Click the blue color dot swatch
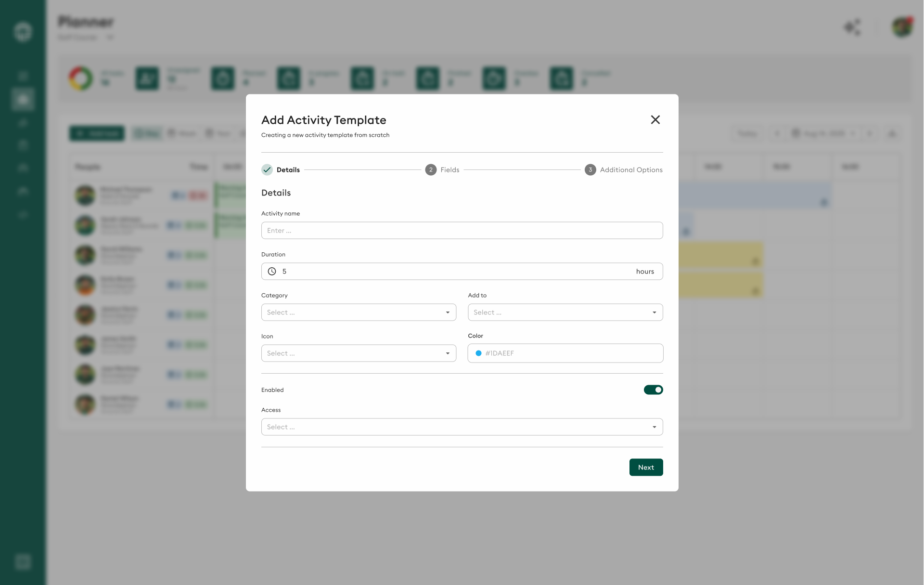 478,353
